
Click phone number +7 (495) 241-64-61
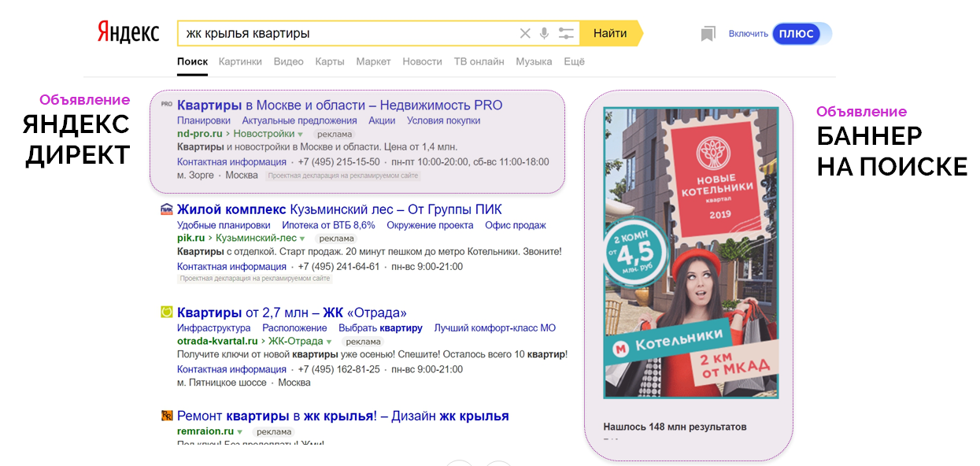click(x=339, y=267)
